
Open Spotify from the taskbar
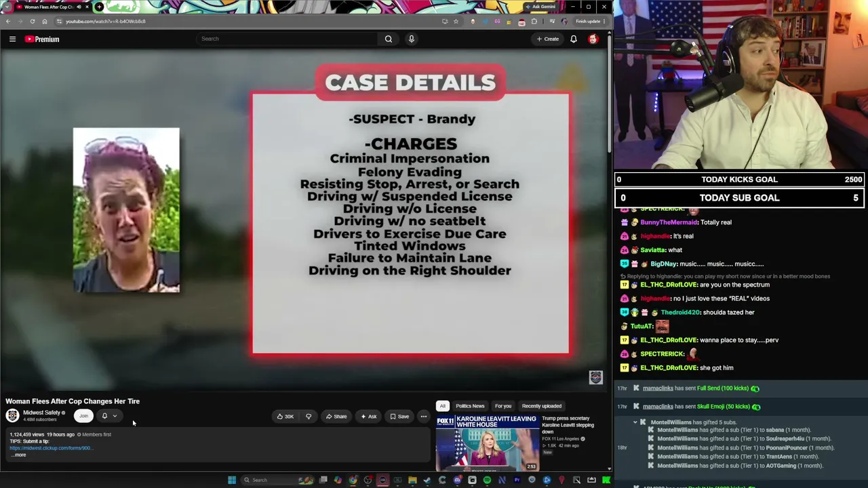click(x=487, y=480)
